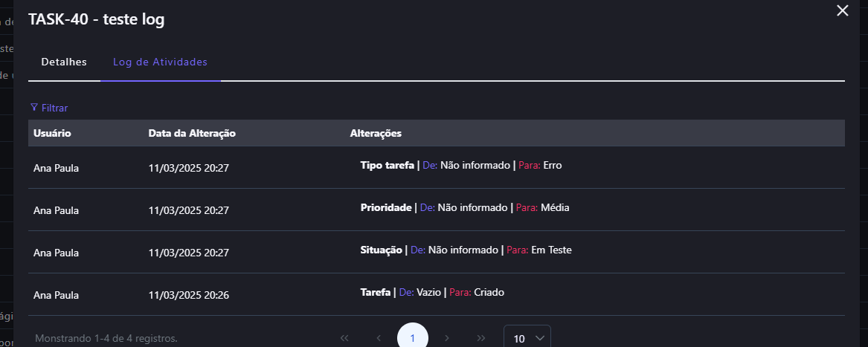Click the Alterações column header
Viewport: 868px width, 347px height.
(x=376, y=133)
